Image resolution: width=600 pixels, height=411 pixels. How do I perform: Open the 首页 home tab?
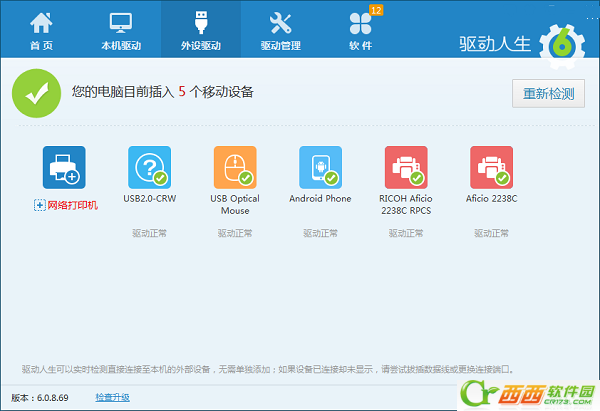[41, 30]
